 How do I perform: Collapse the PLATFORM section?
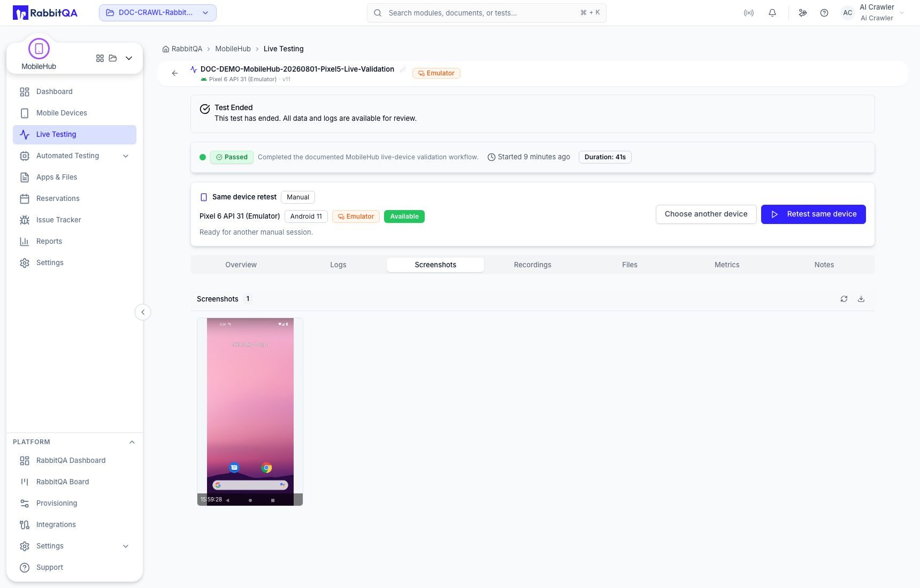pyautogui.click(x=132, y=442)
